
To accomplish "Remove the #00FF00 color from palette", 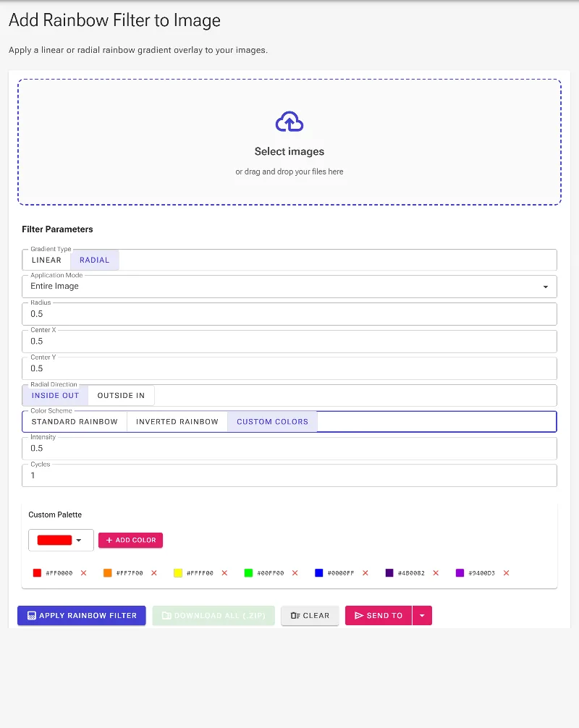I will tap(295, 573).
